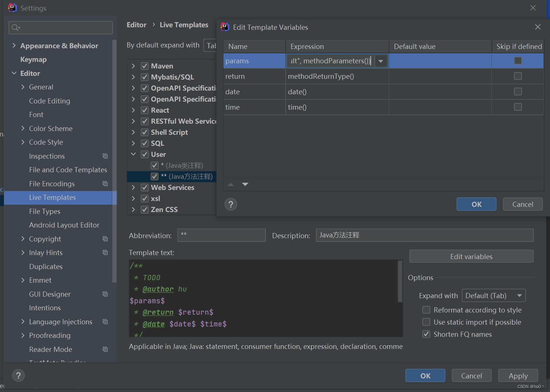This screenshot has width=550, height=392.
Task: Click the $params$ line in template text
Action: click(147, 301)
